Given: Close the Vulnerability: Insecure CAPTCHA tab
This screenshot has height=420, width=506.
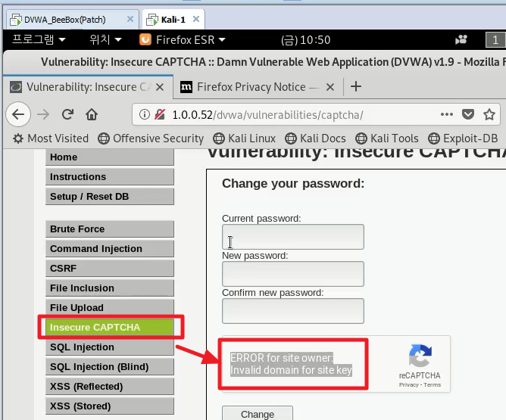Looking at the screenshot, I should [160, 87].
